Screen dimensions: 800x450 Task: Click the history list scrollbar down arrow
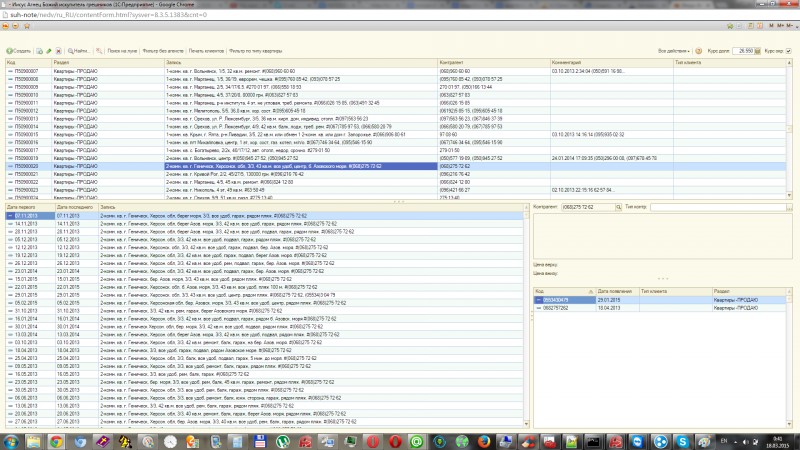tap(527, 424)
